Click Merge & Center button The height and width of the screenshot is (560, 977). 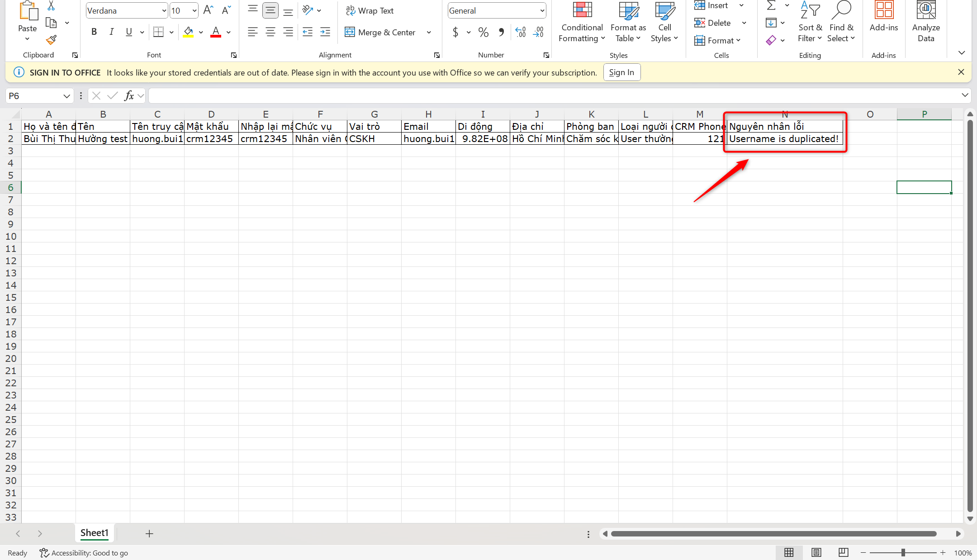coord(381,33)
